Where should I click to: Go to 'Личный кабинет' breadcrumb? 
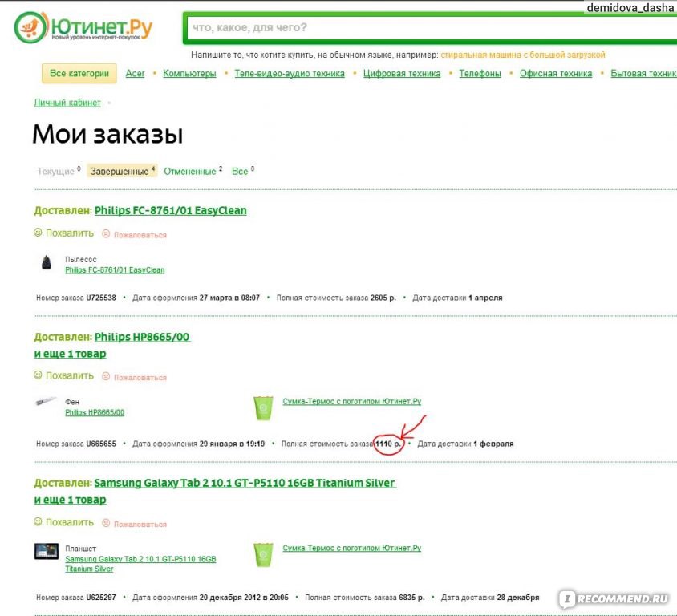tap(67, 103)
